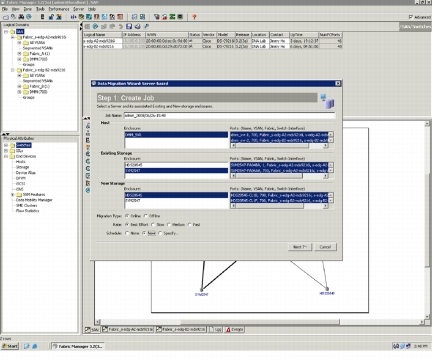This screenshot has height=360, width=434.
Task: Click the pin icon in table toolbar
Action: tap(146, 26)
